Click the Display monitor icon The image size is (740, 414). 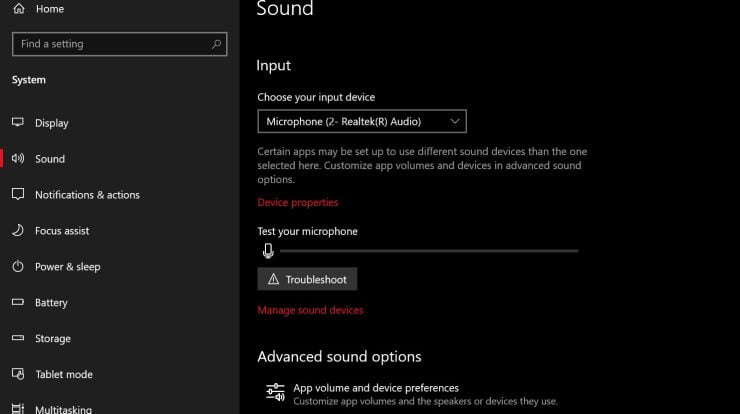click(18, 122)
